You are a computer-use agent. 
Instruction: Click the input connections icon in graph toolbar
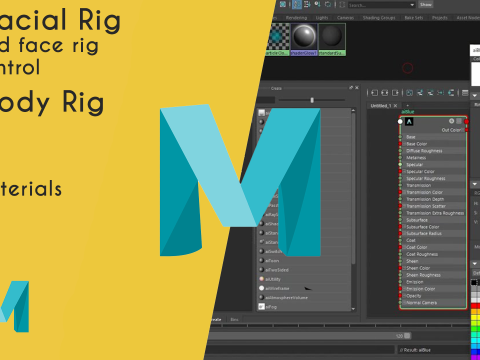(374, 93)
